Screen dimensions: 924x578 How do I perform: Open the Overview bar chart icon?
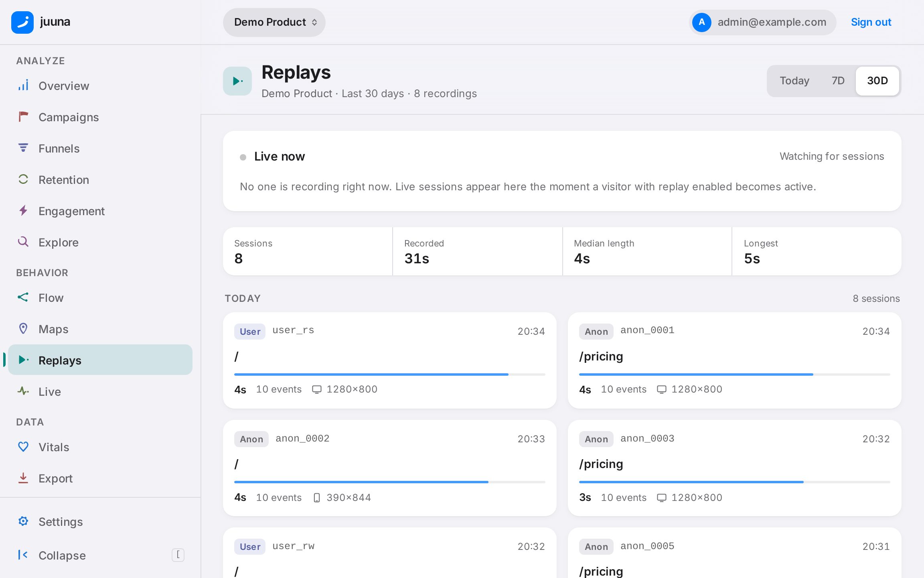click(23, 85)
